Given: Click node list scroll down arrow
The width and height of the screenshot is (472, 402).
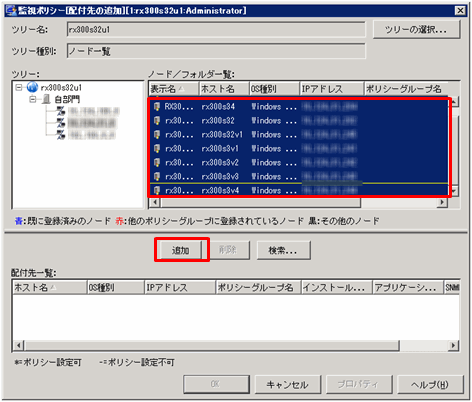Looking at the screenshot, I should point(454,191).
